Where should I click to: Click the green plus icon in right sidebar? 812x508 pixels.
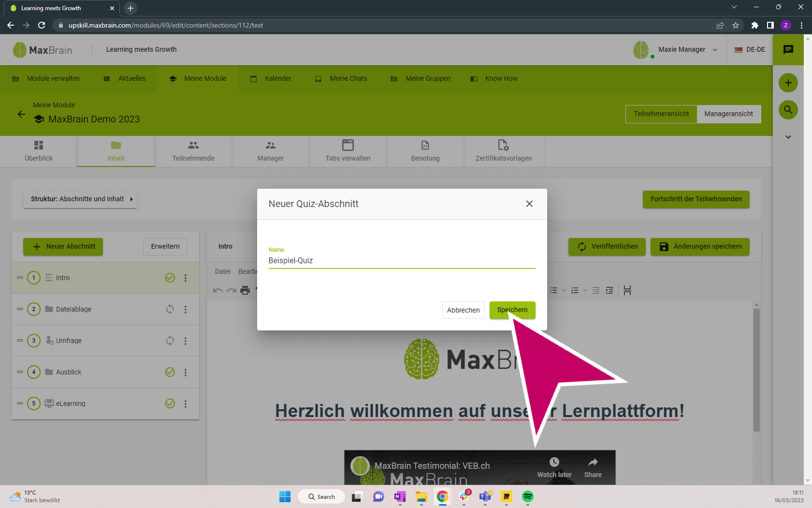click(788, 83)
